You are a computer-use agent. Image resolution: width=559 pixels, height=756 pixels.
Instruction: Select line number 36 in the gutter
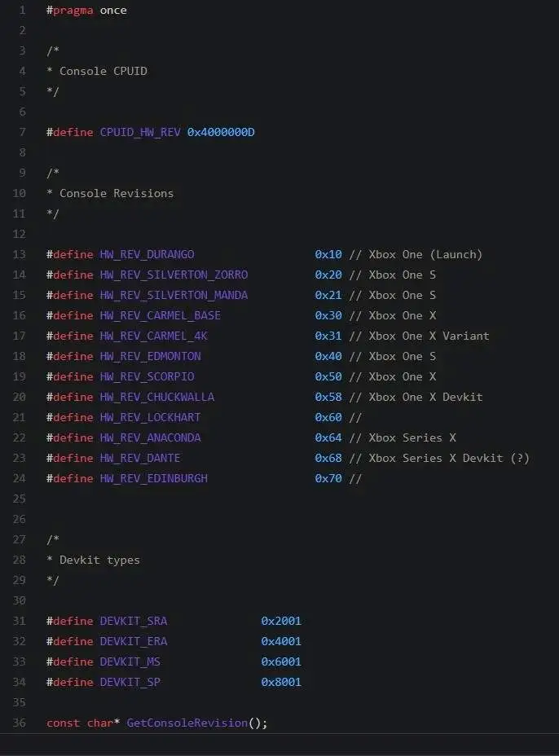[x=20, y=723]
